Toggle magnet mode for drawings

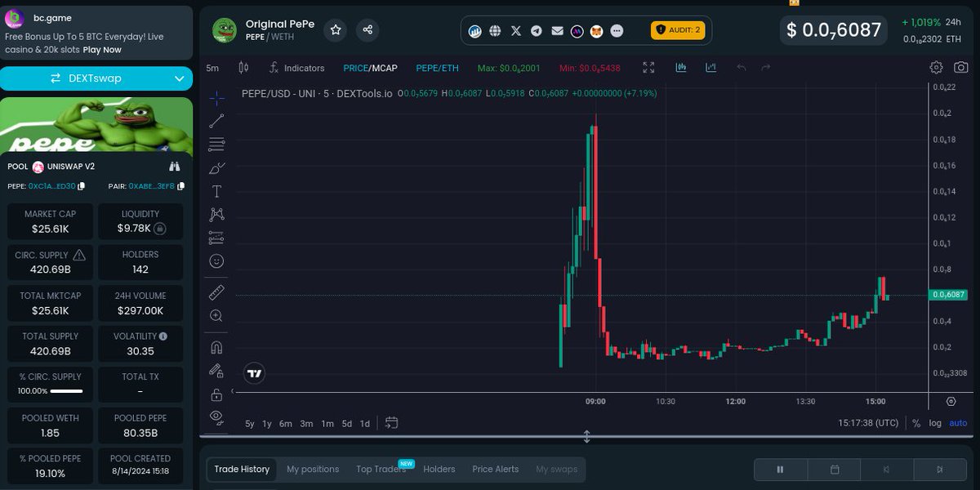[216, 347]
